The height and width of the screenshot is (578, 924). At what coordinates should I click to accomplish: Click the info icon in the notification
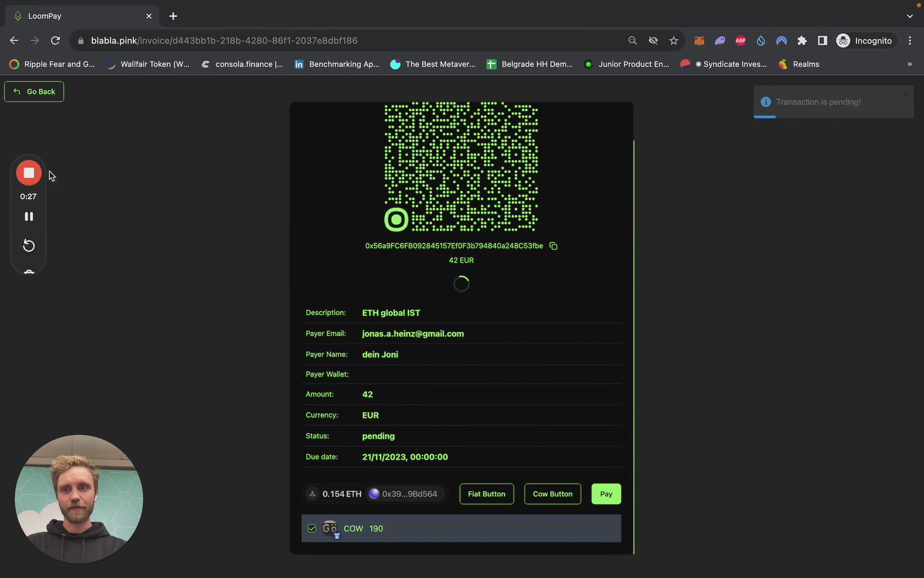click(x=766, y=102)
